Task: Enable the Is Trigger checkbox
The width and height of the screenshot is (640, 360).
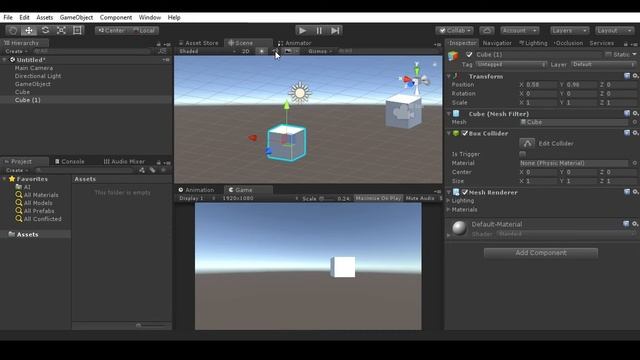Action: (x=522, y=154)
